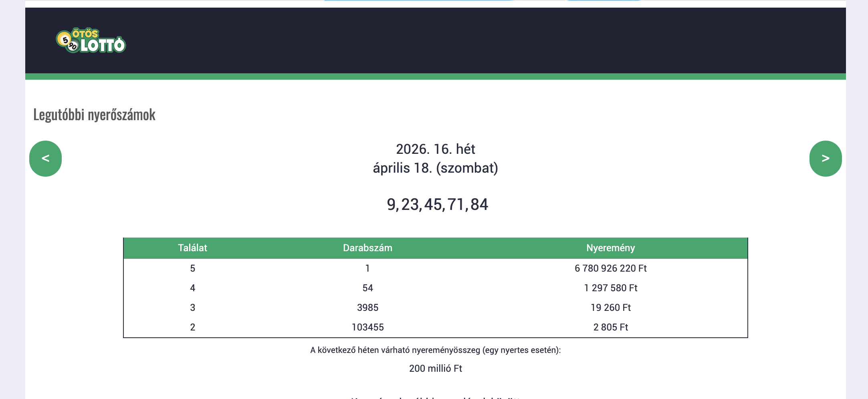Select the 19 260 Ft prize cell
This screenshot has height=399, width=868.
tap(610, 308)
